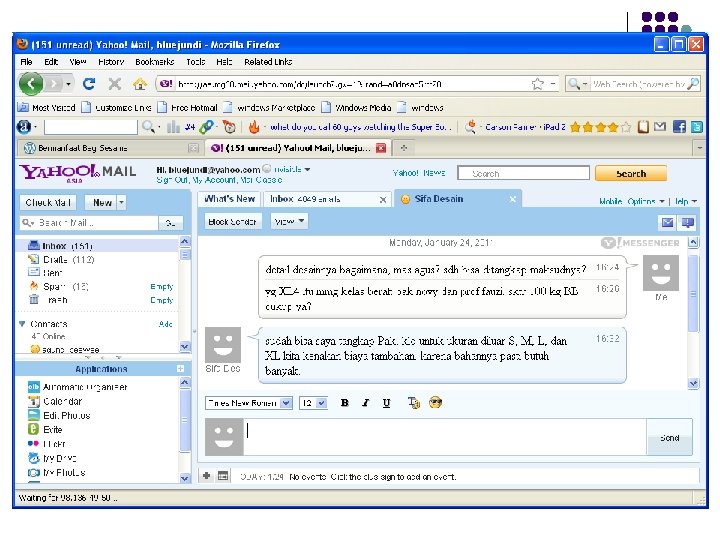720x540 pixels.
Task: Click the bar chart icon in the toolbar
Action: (x=173, y=127)
